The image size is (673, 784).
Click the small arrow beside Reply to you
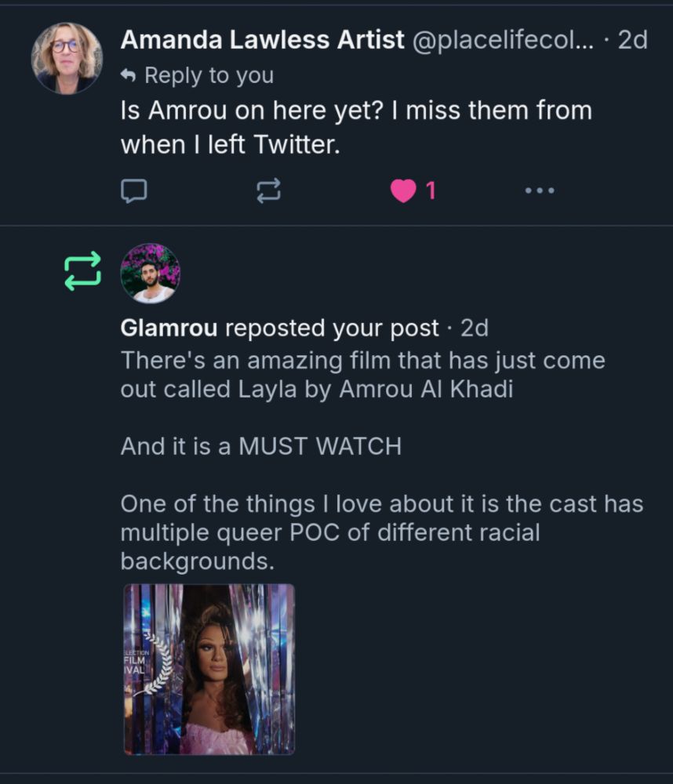(x=128, y=76)
